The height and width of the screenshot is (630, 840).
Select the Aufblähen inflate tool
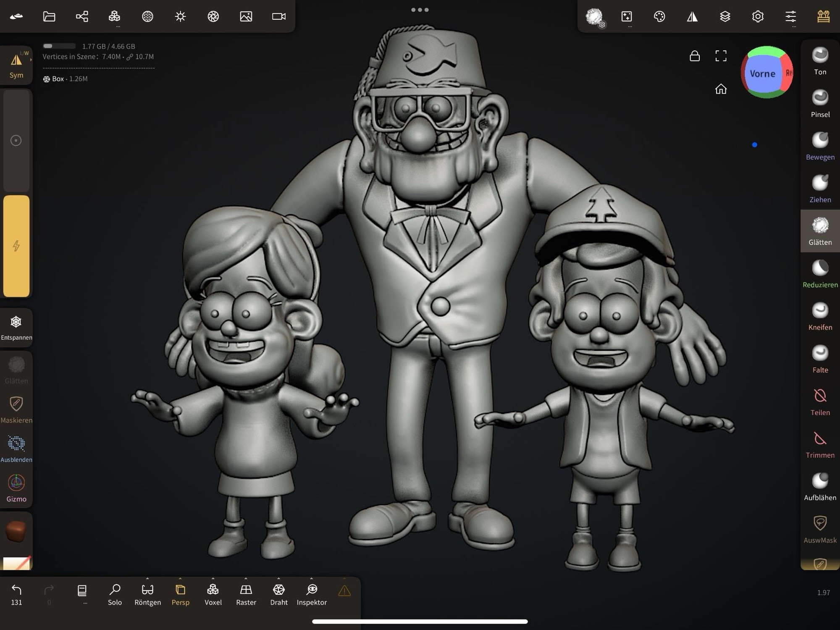point(820,487)
